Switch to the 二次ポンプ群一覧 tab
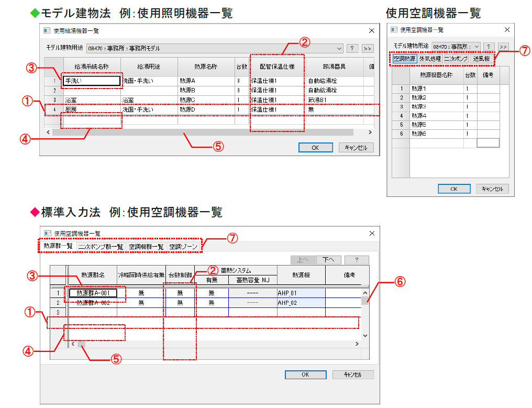 point(101,246)
